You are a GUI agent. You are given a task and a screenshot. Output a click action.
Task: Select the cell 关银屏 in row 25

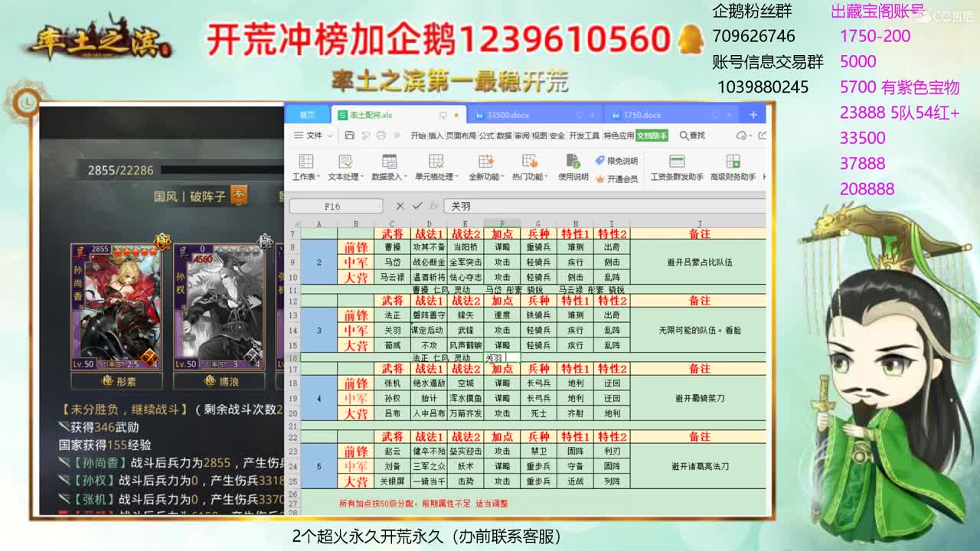[392, 482]
